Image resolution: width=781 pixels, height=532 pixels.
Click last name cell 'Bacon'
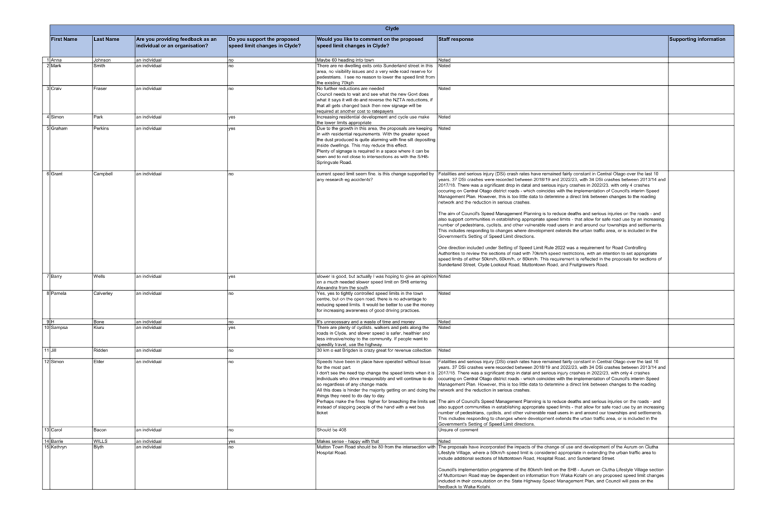tap(100, 430)
